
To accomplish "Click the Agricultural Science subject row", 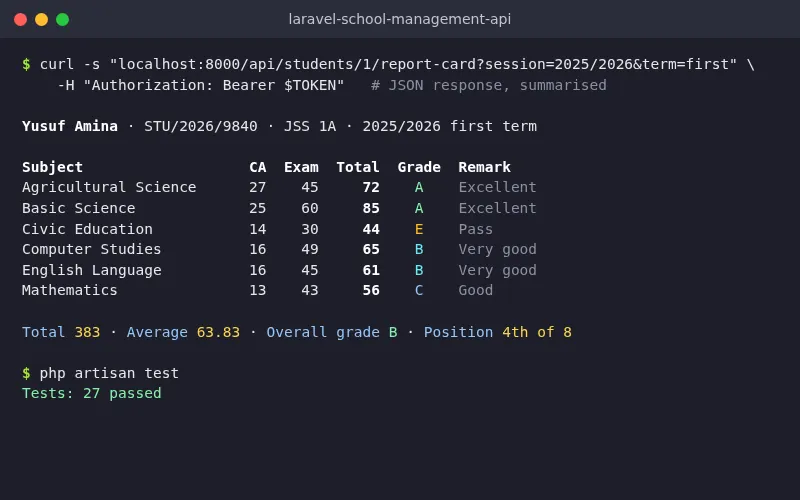I will pyautogui.click(x=279, y=187).
